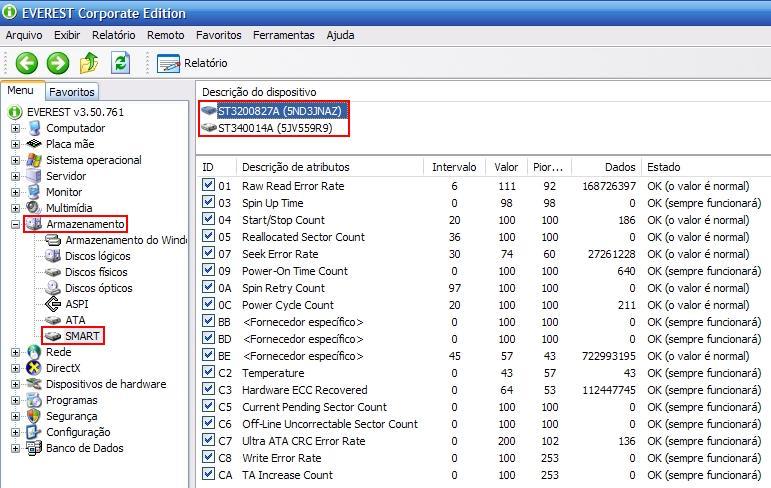Refresh the page with the refresh icon

[120, 63]
